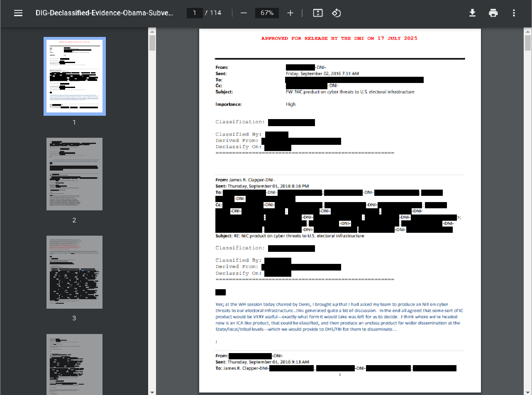The width and height of the screenshot is (532, 395).
Task: Click thumbnail label number 2
Action: (74, 220)
